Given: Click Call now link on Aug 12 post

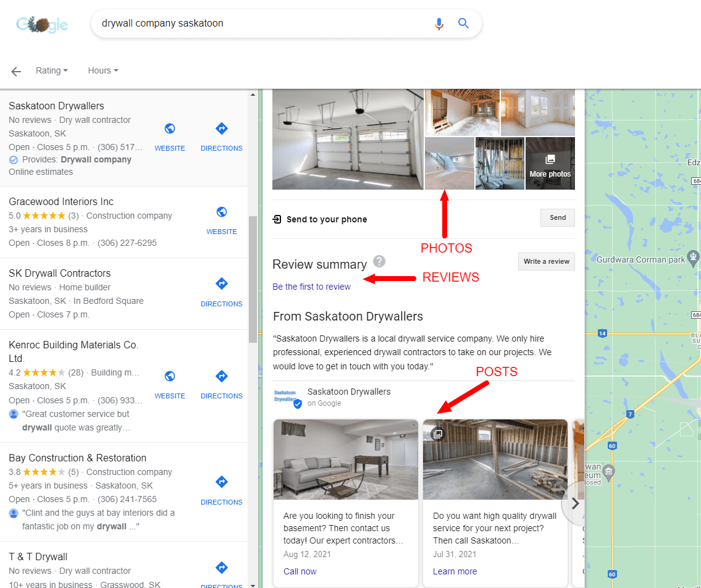Looking at the screenshot, I should 300,571.
